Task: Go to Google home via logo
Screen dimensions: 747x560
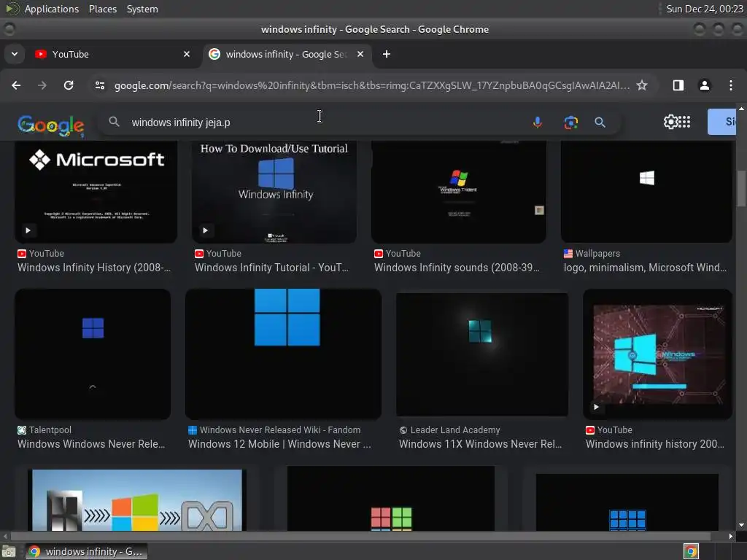Action: 50,125
